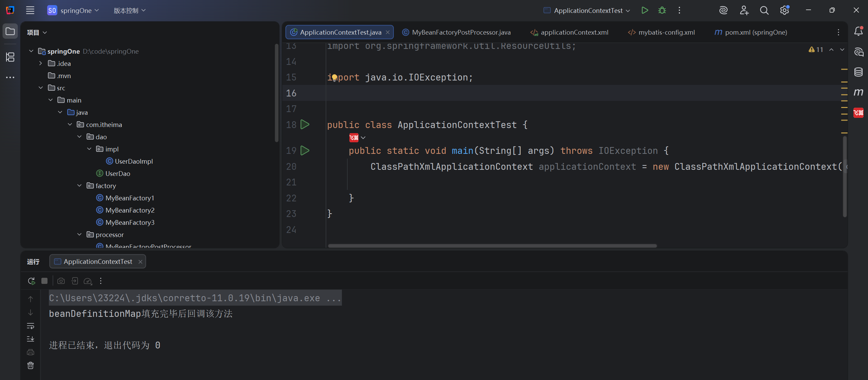Viewport: 868px width, 380px height.
Task: Open the Maven tool window
Action: (x=858, y=92)
